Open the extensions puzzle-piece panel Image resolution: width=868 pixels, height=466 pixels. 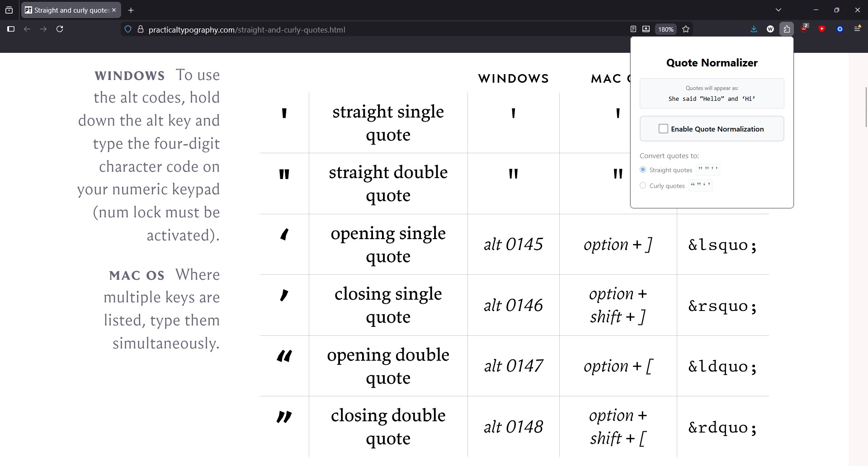pos(787,29)
